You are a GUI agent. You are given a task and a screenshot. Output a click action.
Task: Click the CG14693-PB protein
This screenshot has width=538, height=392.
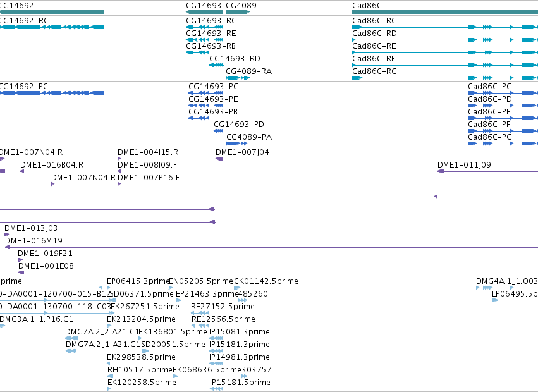pyautogui.click(x=199, y=118)
